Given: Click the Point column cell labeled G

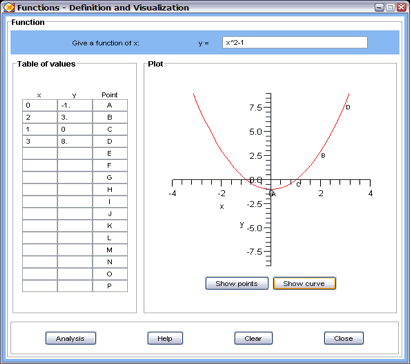Looking at the screenshot, I should coord(110,178).
